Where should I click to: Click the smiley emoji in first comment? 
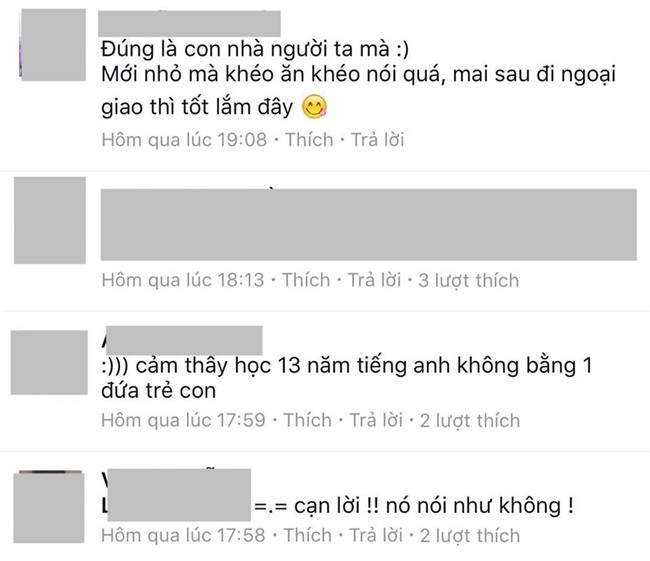[314, 107]
